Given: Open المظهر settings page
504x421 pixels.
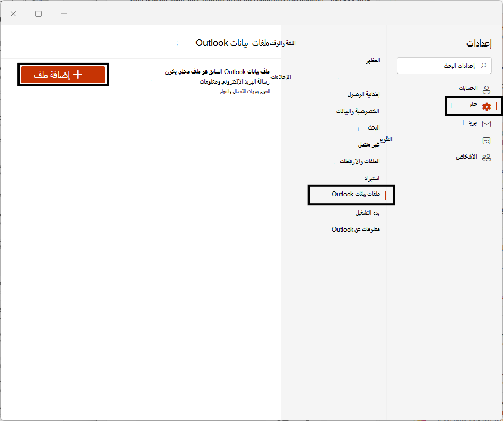Looking at the screenshot, I should point(373,60).
